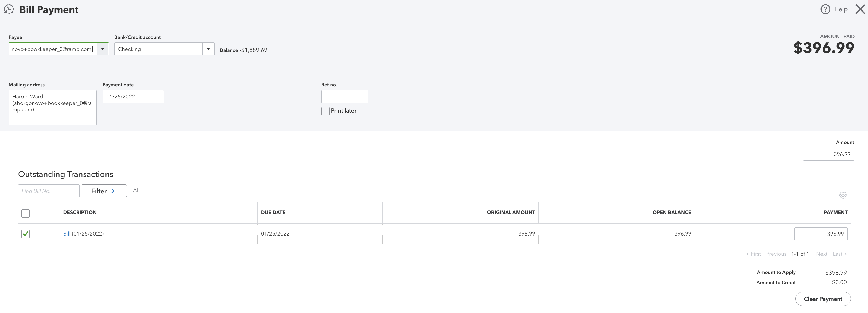Open the Bank/Credit account dropdown
The width and height of the screenshot is (868, 313).
coord(209,49)
